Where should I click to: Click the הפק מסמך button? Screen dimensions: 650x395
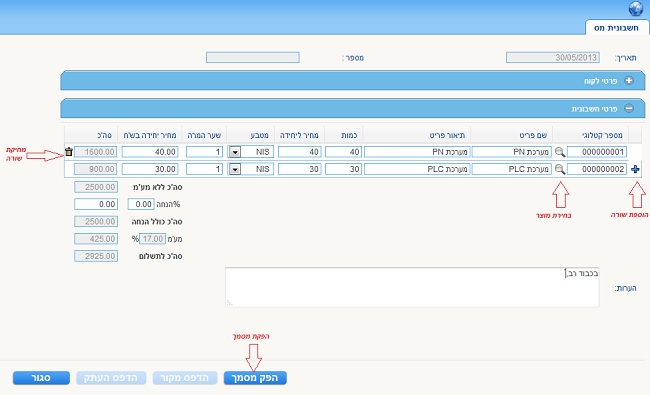[x=255, y=378]
